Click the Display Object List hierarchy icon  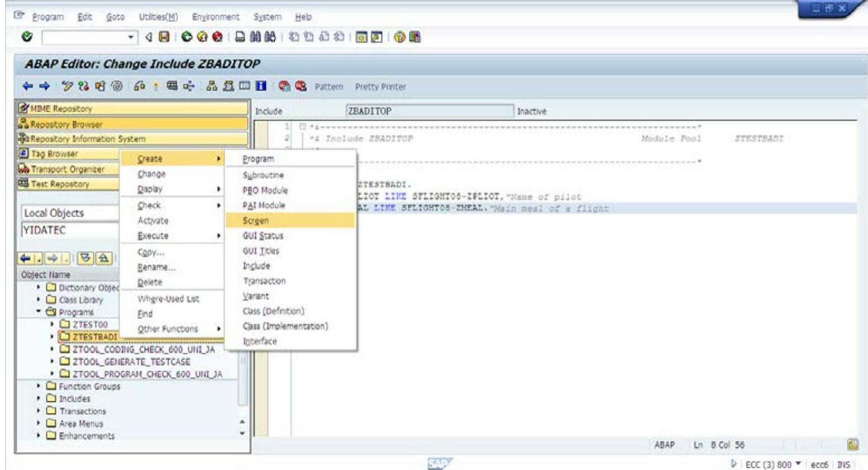[212, 86]
